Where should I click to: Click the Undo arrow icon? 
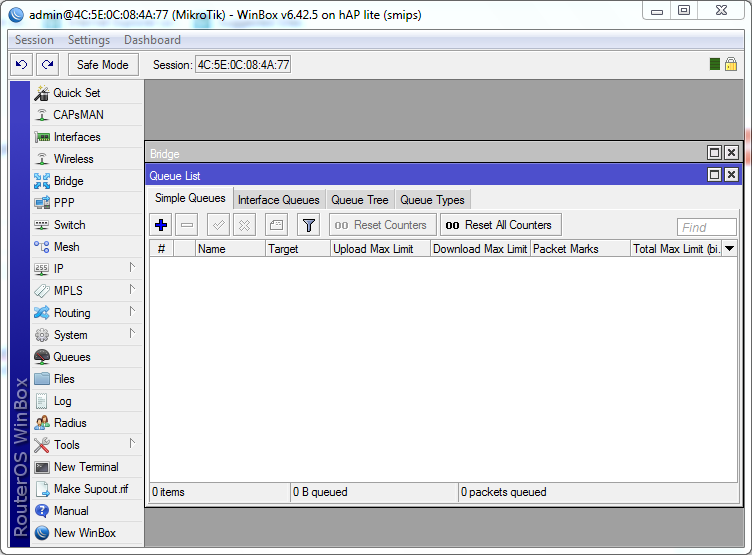(x=22, y=64)
